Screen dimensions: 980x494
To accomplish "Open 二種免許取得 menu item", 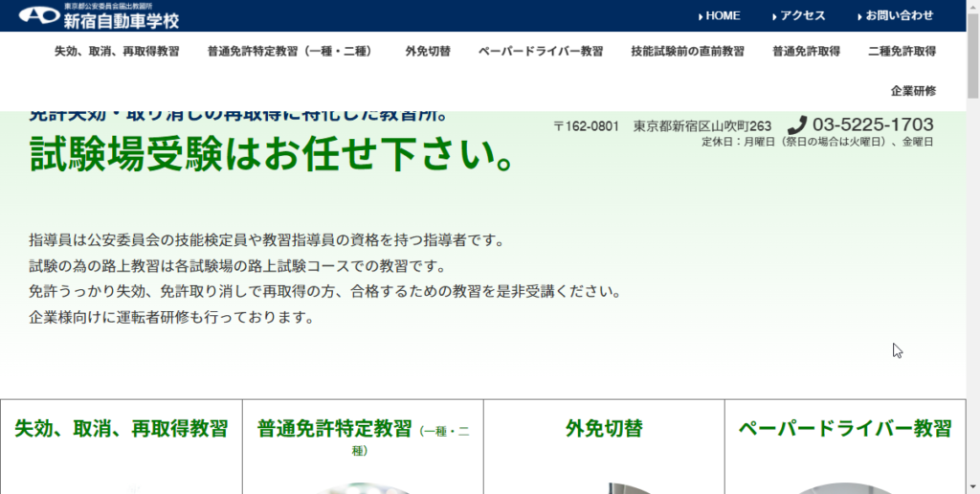I will pyautogui.click(x=902, y=52).
